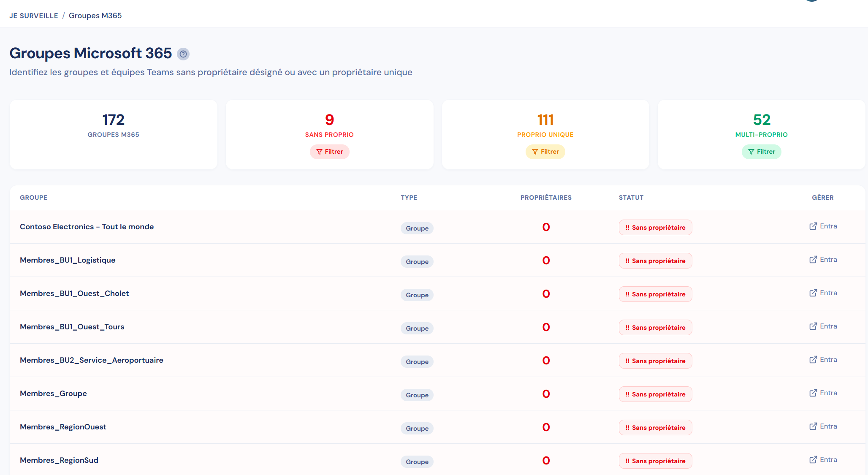Filter groups by Sans Proprio
Screen dimensions: 868x475
[x=330, y=152]
